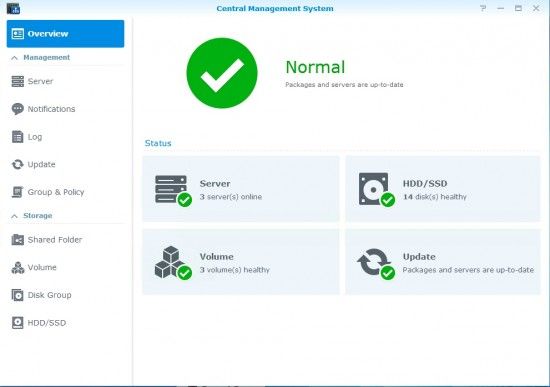Click the '14 disk(s) healthy' text

(x=435, y=197)
